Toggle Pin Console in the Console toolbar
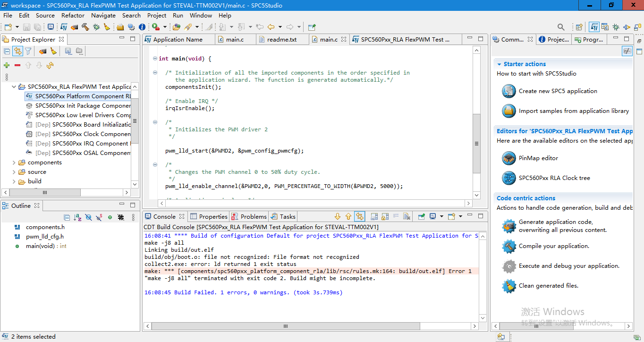The height and width of the screenshot is (342, 644). pos(421,216)
